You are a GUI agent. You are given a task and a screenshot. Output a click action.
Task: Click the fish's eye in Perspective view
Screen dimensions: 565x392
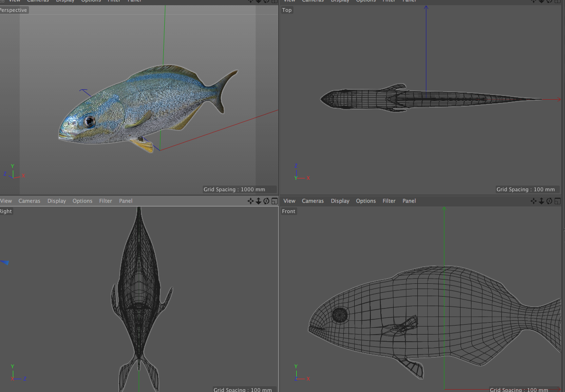click(x=90, y=121)
